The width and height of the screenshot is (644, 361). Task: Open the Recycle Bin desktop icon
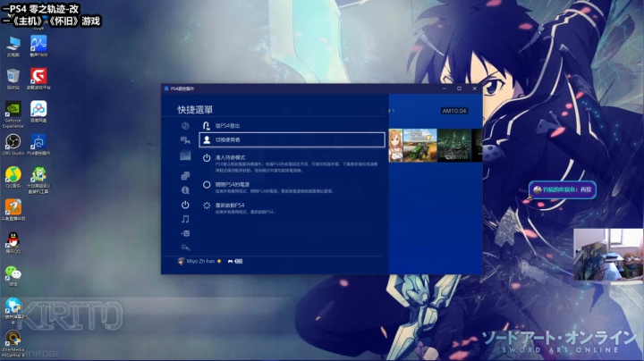pyautogui.click(x=13, y=80)
